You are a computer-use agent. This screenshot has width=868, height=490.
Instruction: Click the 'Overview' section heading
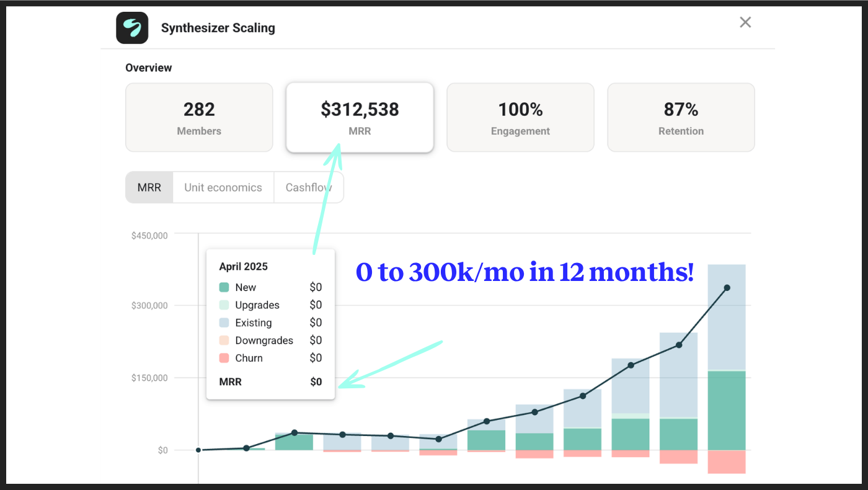pyautogui.click(x=149, y=68)
